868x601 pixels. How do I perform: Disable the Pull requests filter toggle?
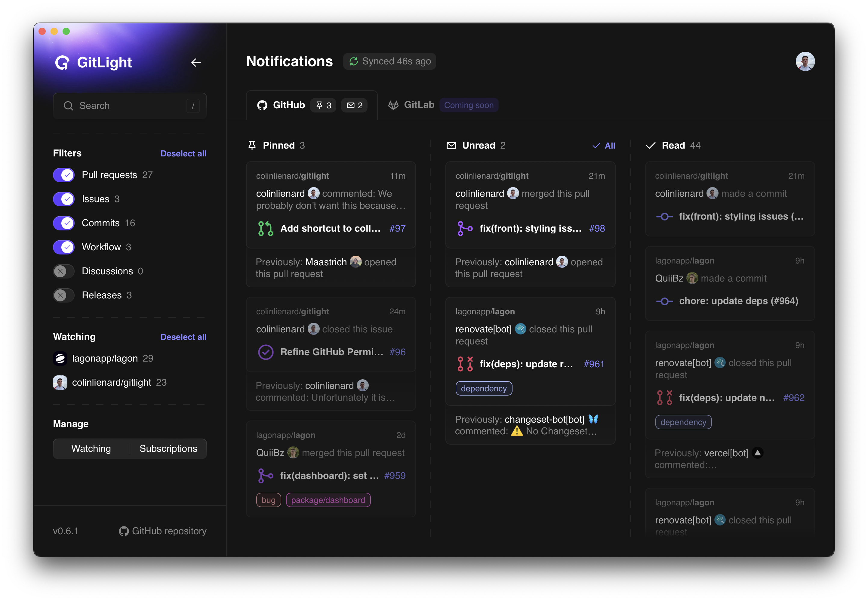pos(64,175)
